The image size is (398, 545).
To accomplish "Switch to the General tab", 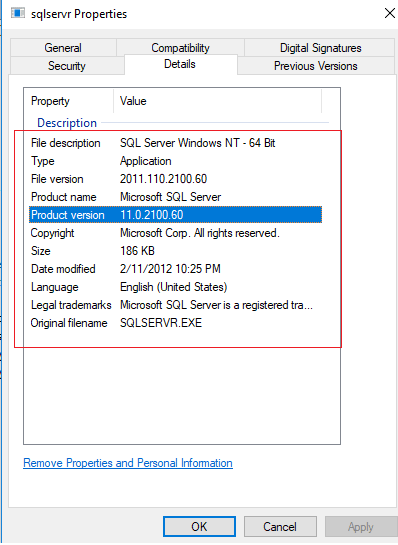I will coord(63,48).
